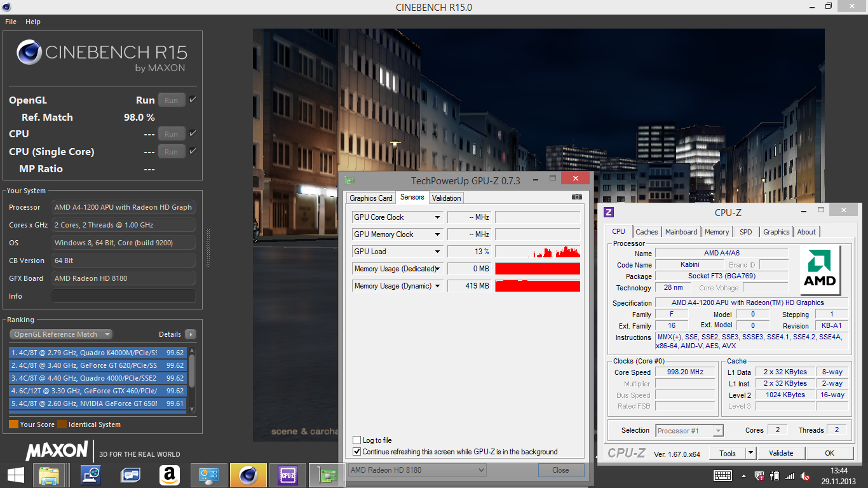Viewport: 868px width, 488px height.
Task: Open the Amazon taskbar shortcut
Action: [168, 475]
